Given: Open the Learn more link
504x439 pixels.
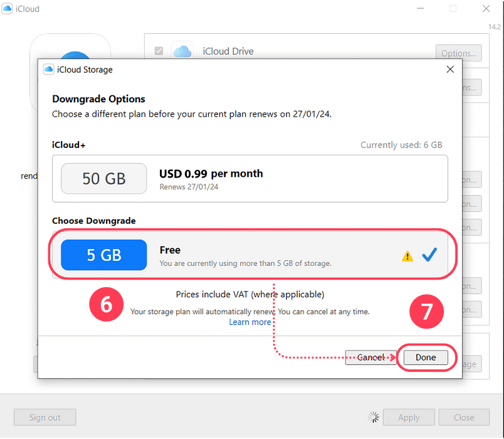Looking at the screenshot, I should pos(251,322).
